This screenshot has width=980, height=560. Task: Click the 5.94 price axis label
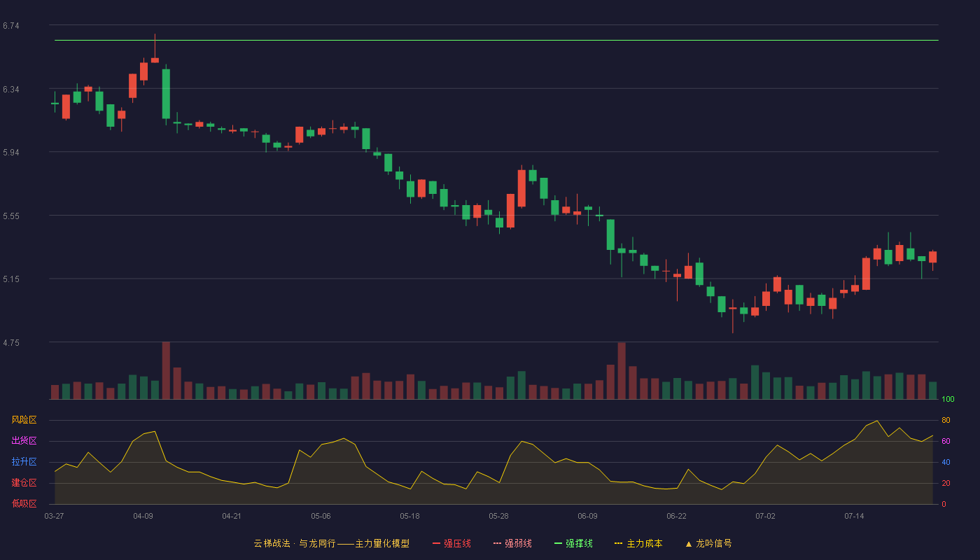tap(11, 153)
